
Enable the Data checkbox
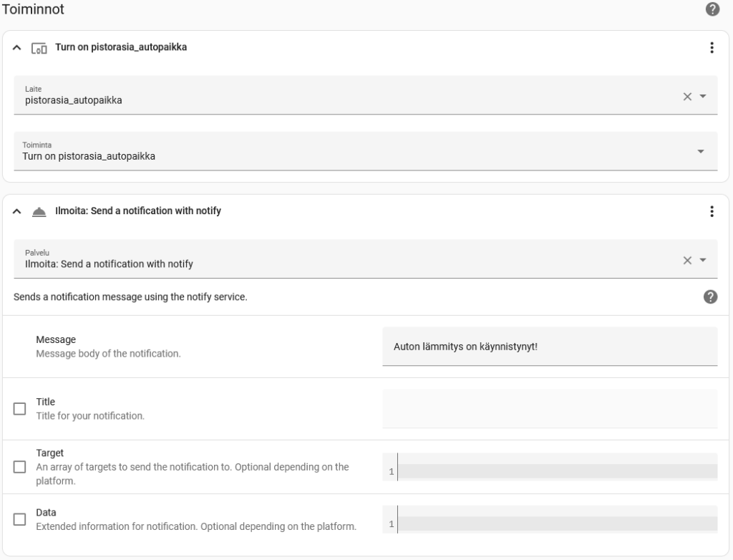pos(19,519)
